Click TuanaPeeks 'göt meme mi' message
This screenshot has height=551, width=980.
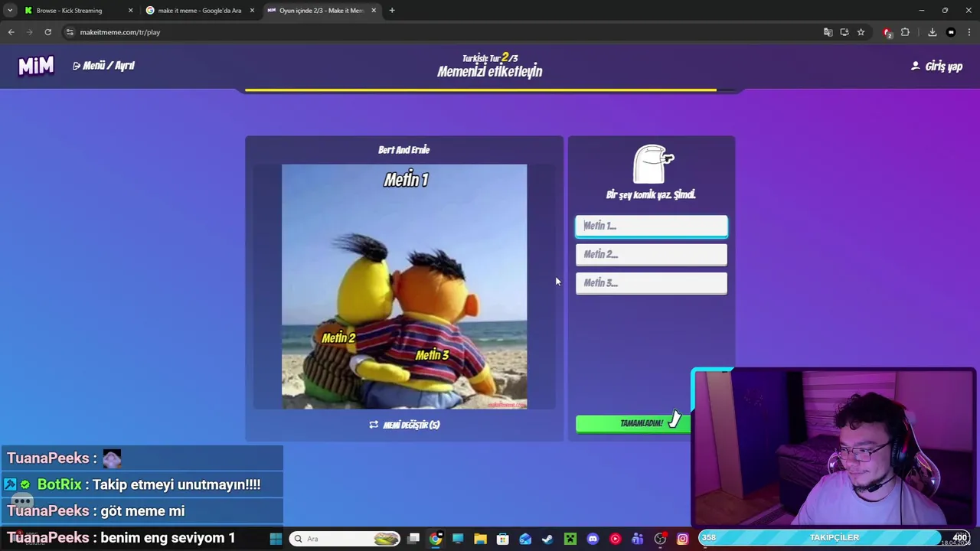142,511
